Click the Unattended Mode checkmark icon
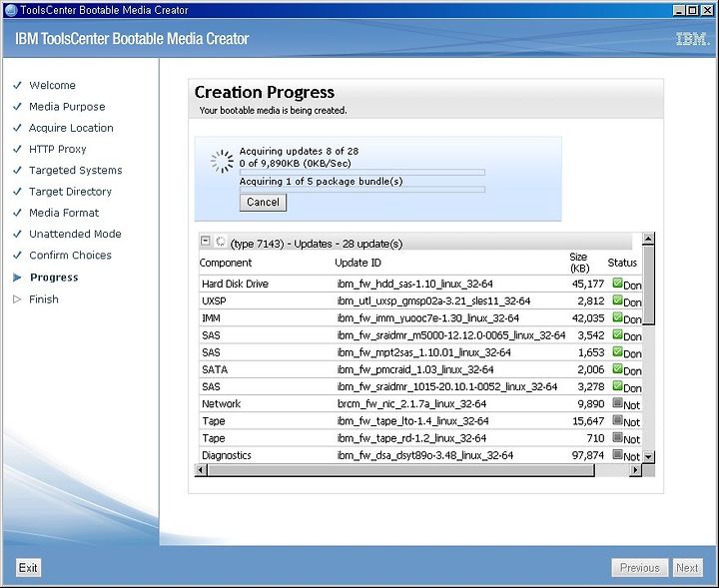Screen dimensions: 719x588 [x=17, y=234]
